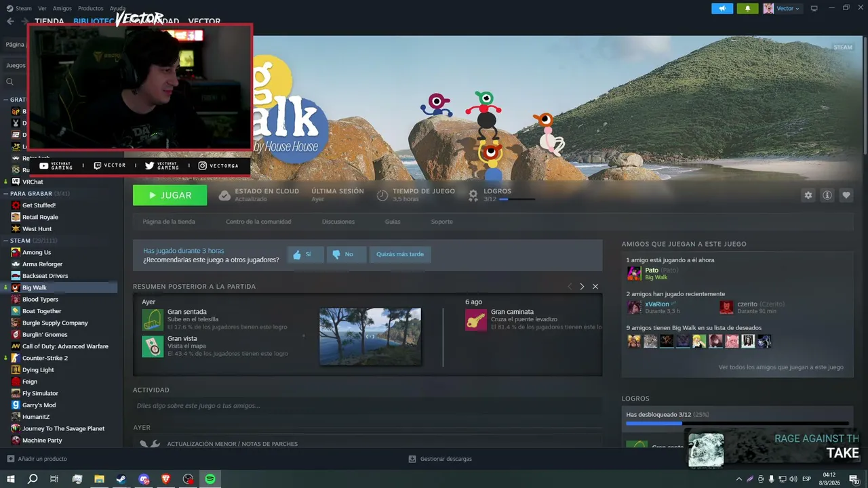Image resolution: width=868 pixels, height=488 pixels.
Task: Open the Steam app in Windows taskbar
Action: pos(121,479)
